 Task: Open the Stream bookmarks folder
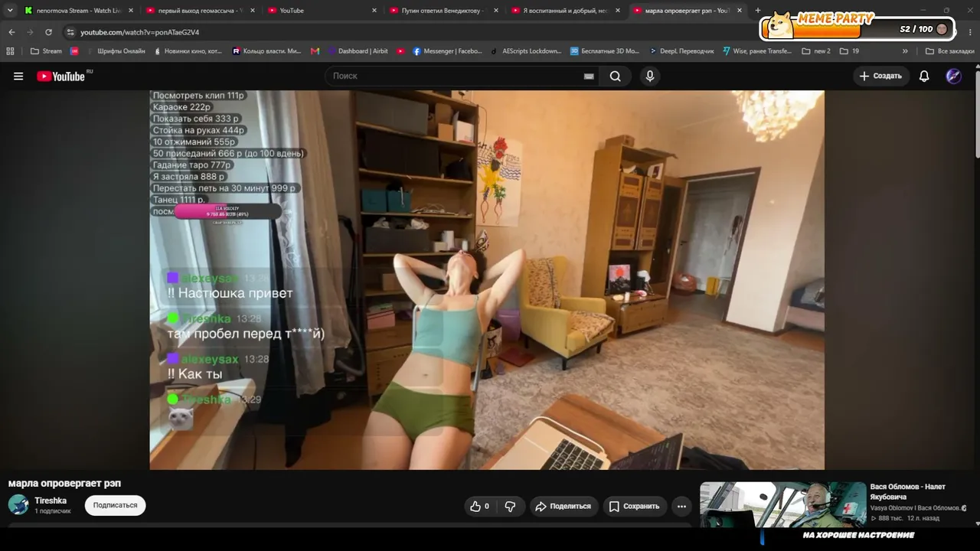point(46,51)
